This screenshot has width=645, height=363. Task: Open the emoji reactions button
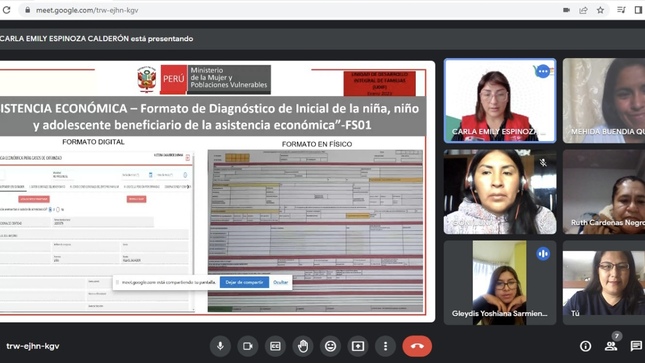coord(330,346)
